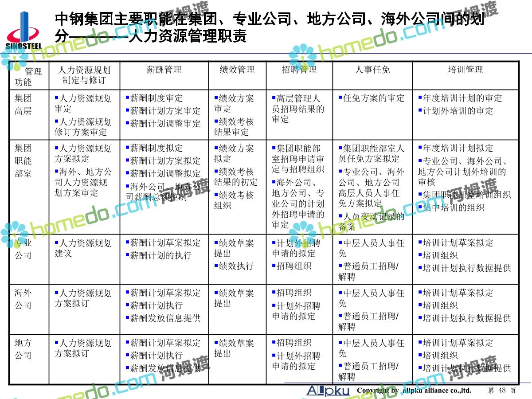Click the bullet ending "计划外招聘申请的审定"
The width and height of the screenshot is (532, 399).
(x=298, y=203)
